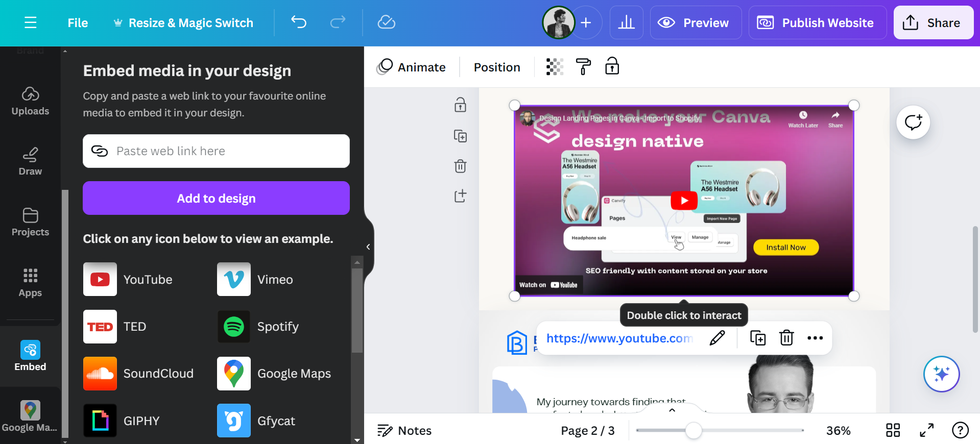Open the Notes panel

404,431
